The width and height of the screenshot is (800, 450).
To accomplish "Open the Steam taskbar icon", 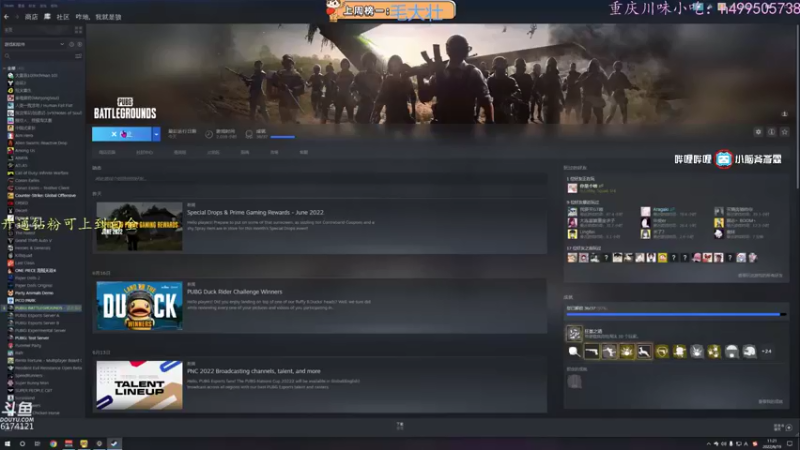I will tap(114, 444).
